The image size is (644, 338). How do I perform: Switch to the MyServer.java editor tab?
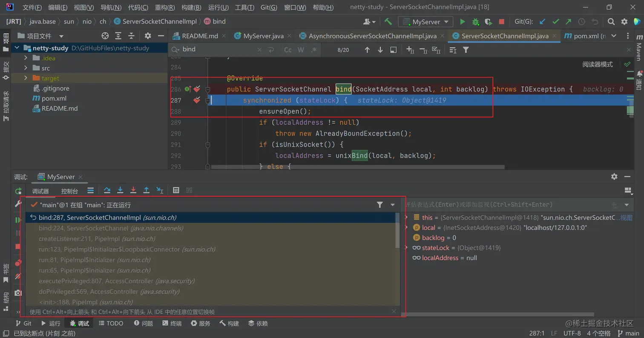[x=263, y=36]
